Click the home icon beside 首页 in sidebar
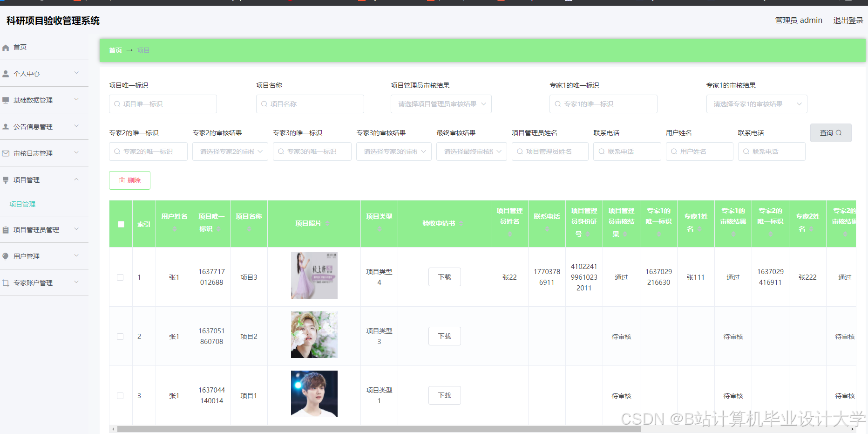 [6, 48]
